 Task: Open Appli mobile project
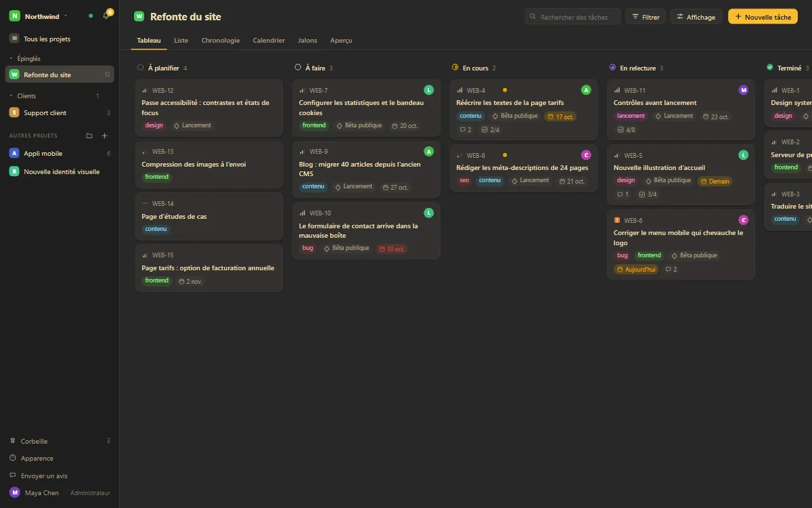point(60,153)
